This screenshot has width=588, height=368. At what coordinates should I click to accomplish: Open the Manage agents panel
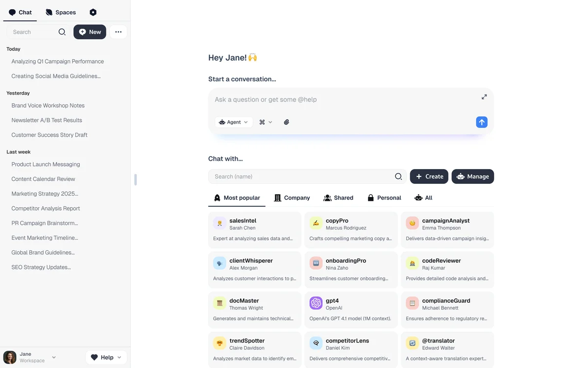click(x=472, y=176)
